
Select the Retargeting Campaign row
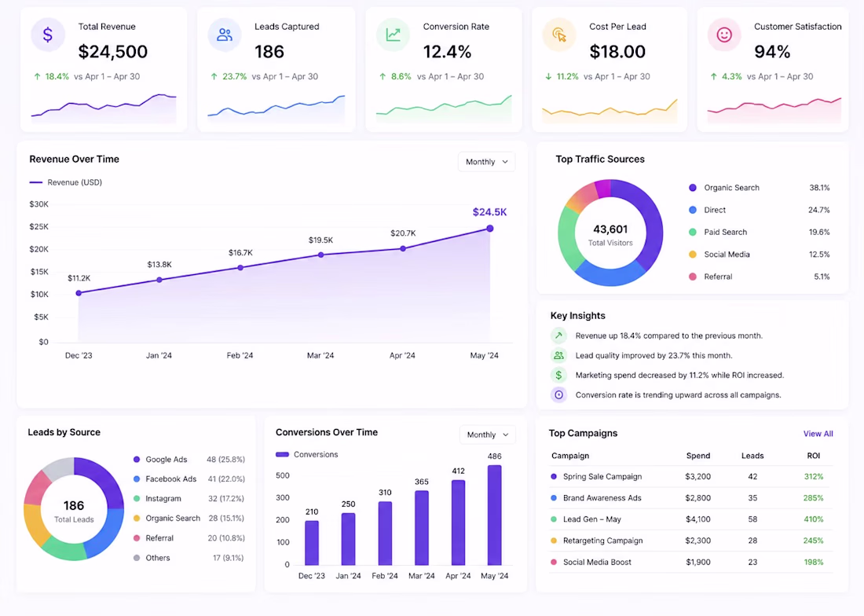pos(691,541)
